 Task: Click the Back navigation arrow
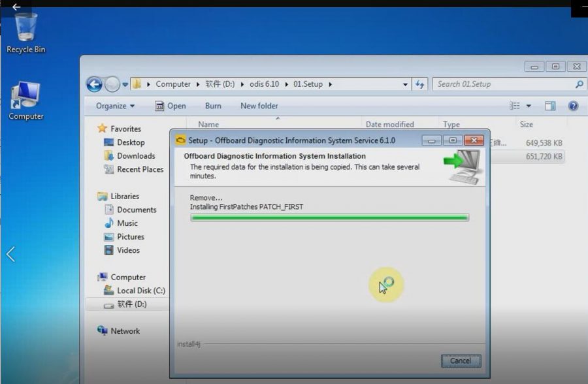(93, 84)
